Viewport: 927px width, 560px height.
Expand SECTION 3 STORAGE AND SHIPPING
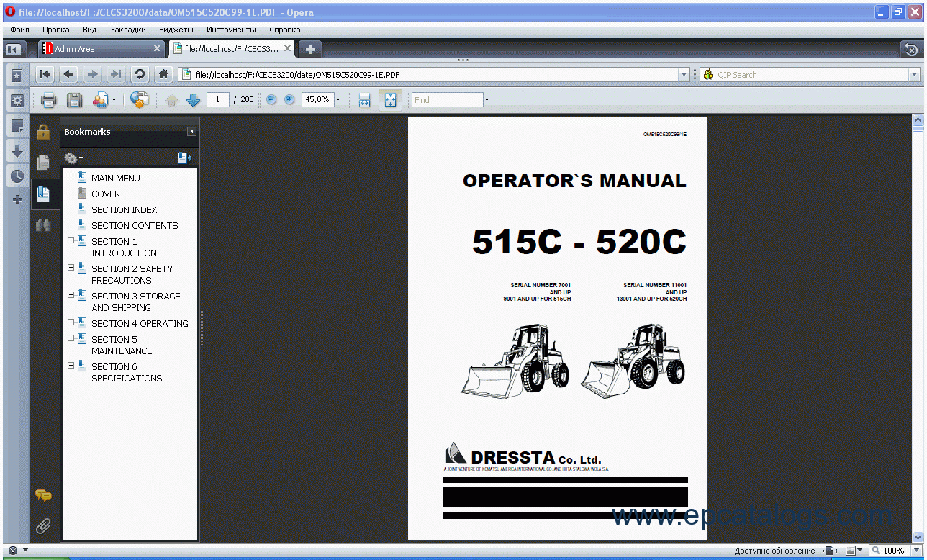[71, 295]
